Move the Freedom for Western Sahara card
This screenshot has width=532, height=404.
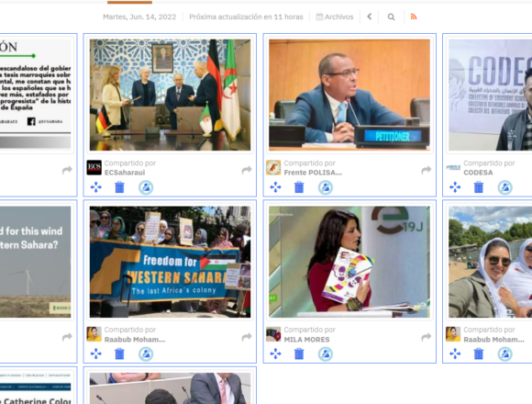(96, 353)
